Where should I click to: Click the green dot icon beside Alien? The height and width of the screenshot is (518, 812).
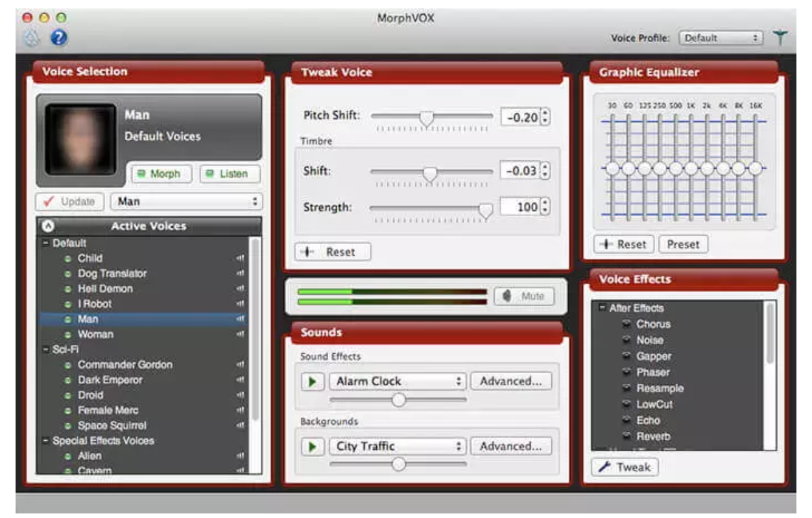(x=67, y=456)
